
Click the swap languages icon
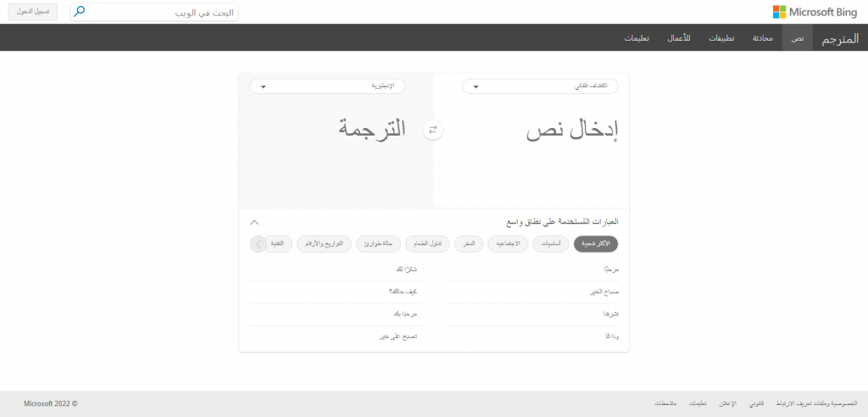click(x=433, y=130)
